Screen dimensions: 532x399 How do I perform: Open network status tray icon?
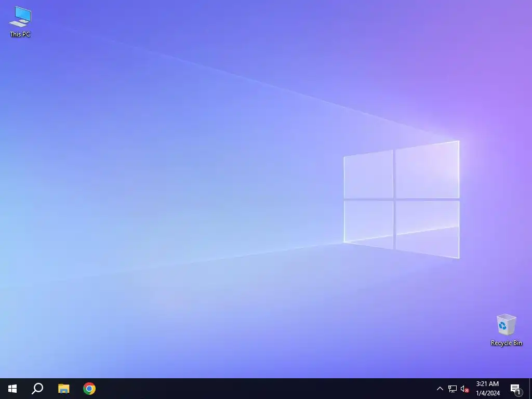coord(453,389)
